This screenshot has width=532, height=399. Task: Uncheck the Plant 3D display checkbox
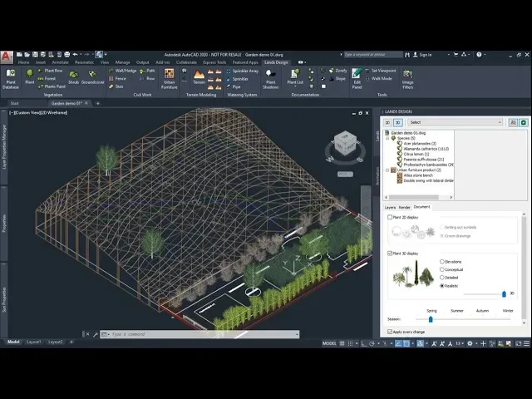(x=391, y=254)
